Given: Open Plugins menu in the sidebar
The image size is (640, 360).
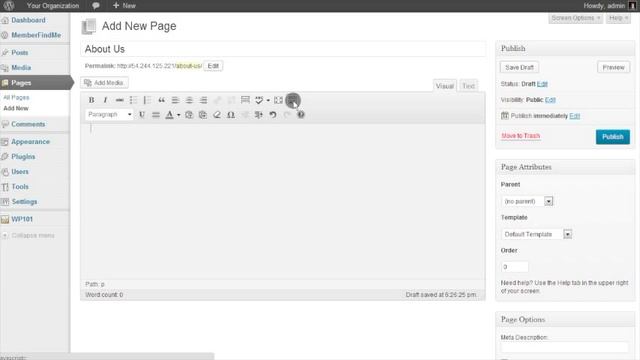Looking at the screenshot, I should click(x=23, y=157).
